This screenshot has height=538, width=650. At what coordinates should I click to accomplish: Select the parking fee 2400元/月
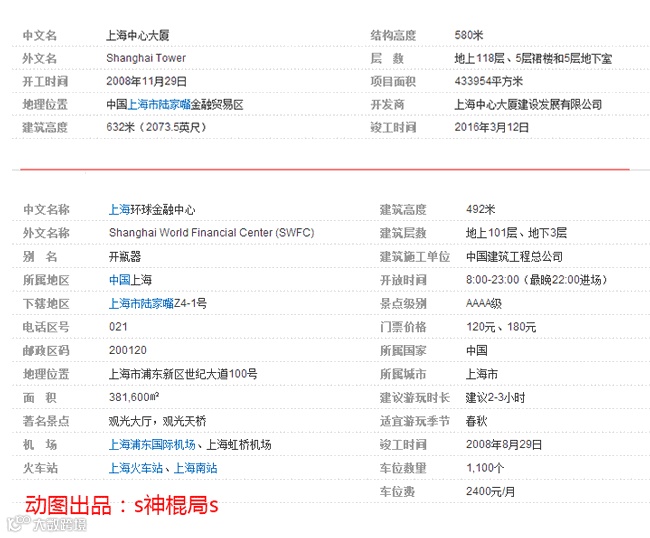[x=490, y=492]
